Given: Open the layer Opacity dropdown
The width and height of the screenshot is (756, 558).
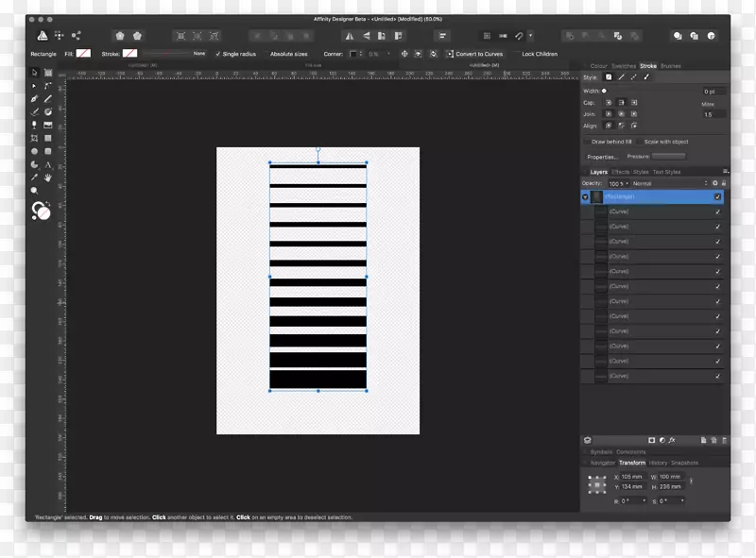Looking at the screenshot, I should [x=618, y=183].
